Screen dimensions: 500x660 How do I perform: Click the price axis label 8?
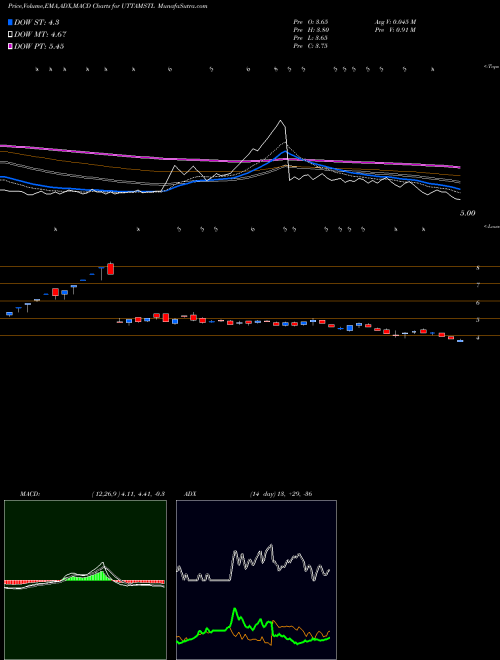[478, 267]
